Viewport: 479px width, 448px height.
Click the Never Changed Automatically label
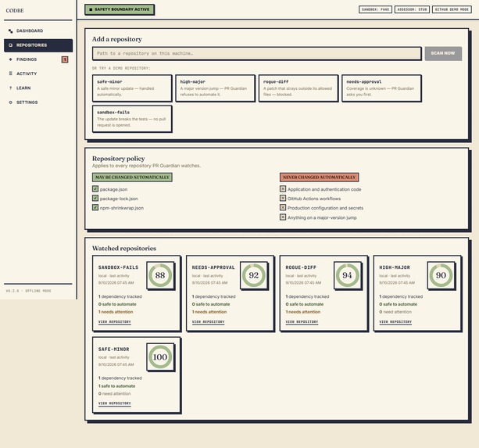320,177
